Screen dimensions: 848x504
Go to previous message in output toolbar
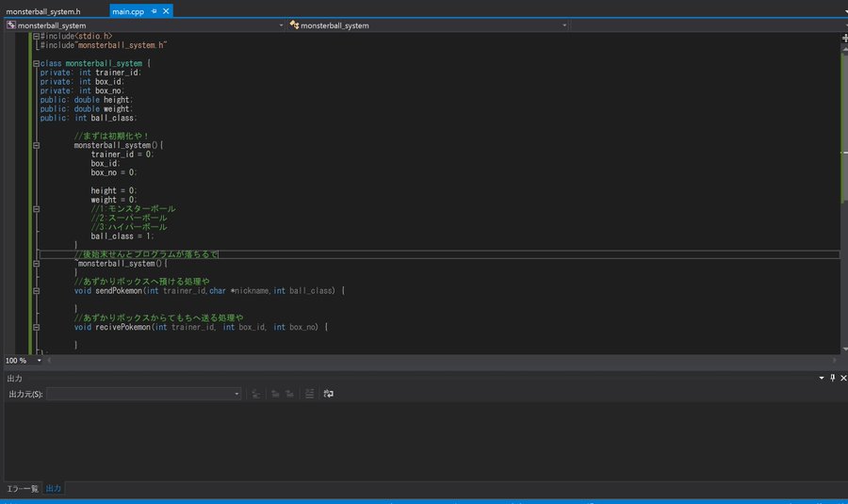(x=274, y=394)
